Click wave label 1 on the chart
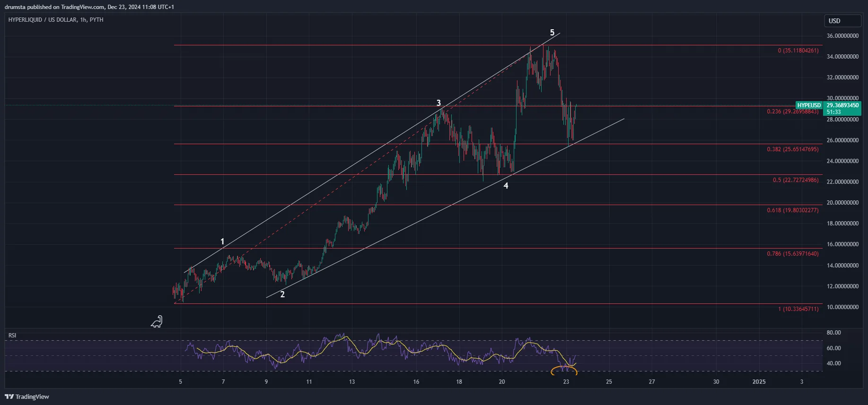This screenshot has height=405, width=868. click(x=222, y=242)
